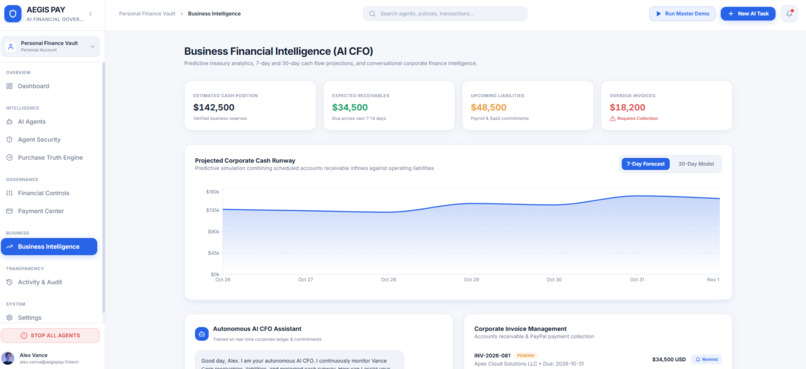The image size is (806, 369).
Task: Click the Payment Center card icon
Action: pyautogui.click(x=9, y=211)
